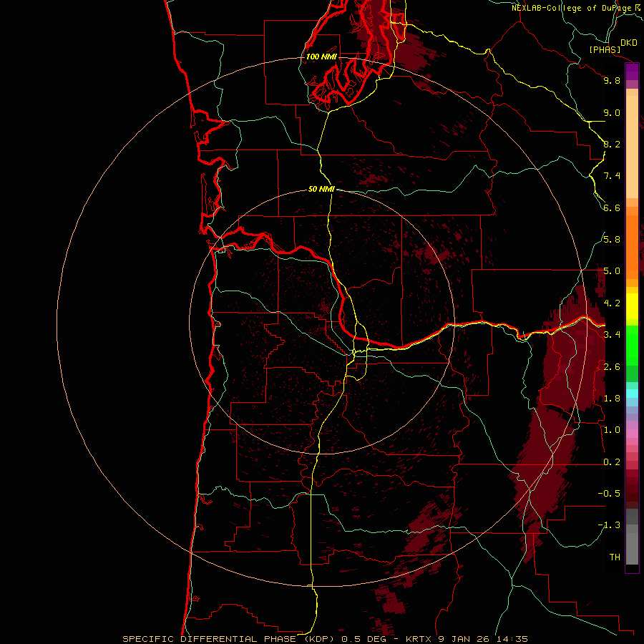Click the -0.5 value on color scale
This screenshot has height=644, width=644.
tap(609, 494)
